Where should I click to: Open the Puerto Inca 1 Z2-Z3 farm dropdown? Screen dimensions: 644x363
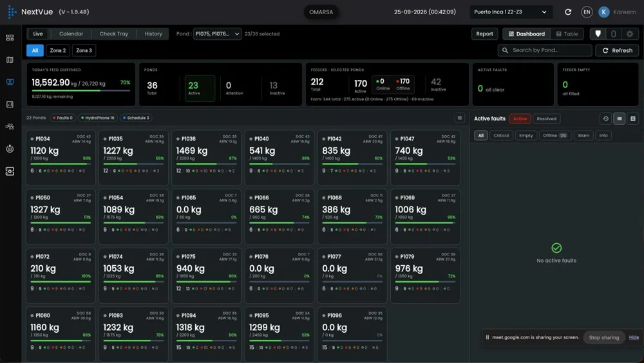click(x=509, y=12)
